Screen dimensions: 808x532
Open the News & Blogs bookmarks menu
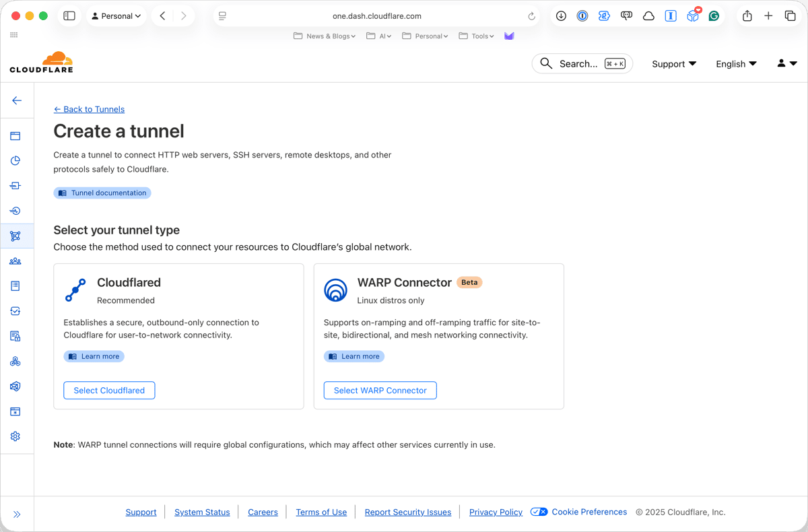click(x=325, y=36)
